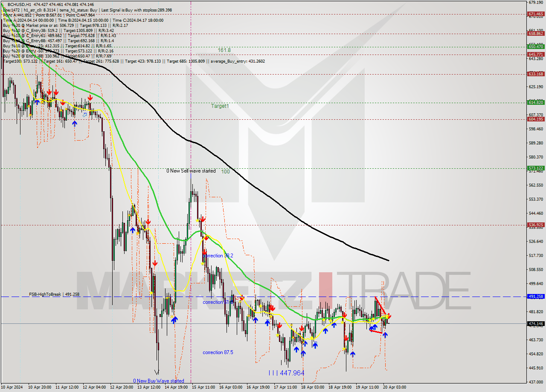Select the '10 Apr 2024' time label
The height and width of the screenshot is (392, 546).
point(11,387)
